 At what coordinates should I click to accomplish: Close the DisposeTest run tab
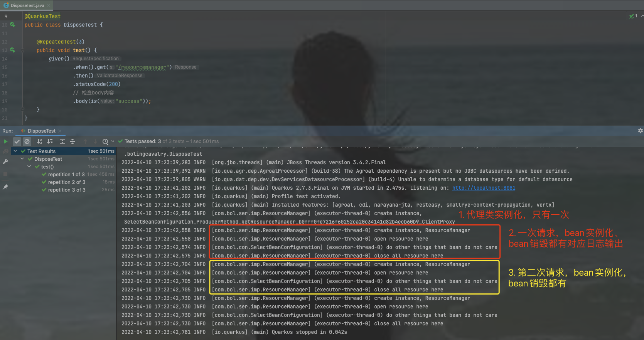point(60,131)
